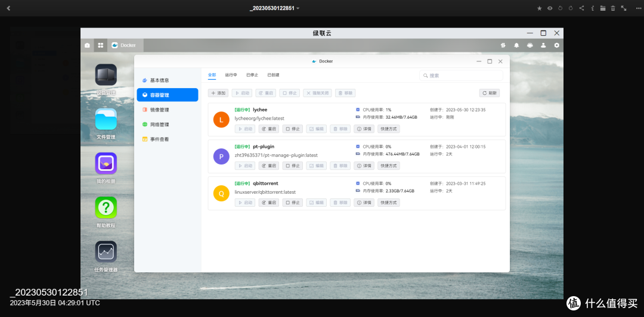Click the folder icon in viewer toolbar
This screenshot has width=644, height=317.
[602, 8]
